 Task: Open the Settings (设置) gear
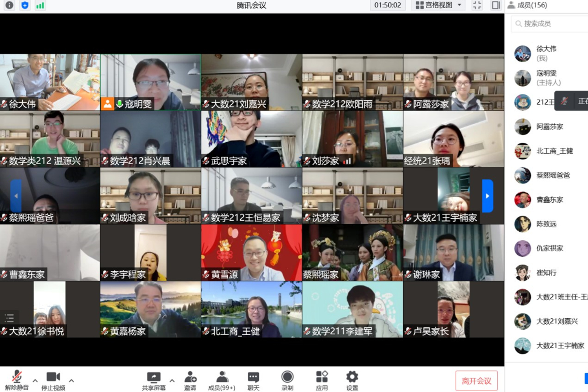[x=352, y=380]
